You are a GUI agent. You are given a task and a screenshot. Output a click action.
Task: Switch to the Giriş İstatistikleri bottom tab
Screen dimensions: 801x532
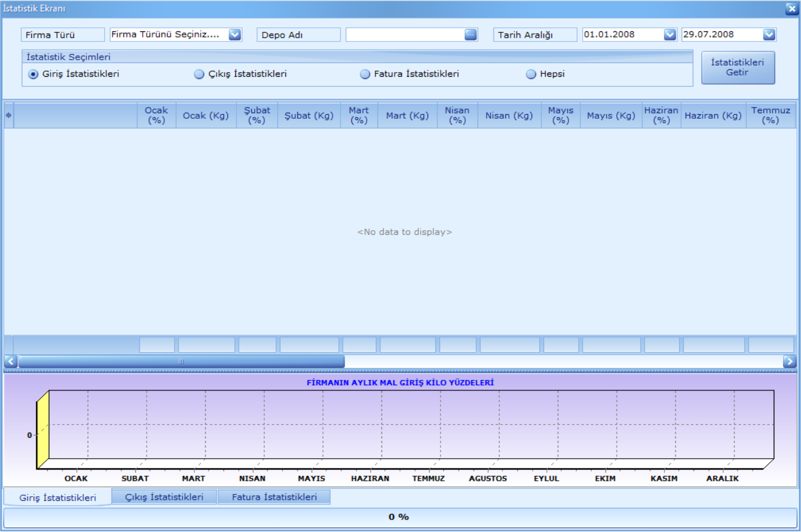(x=57, y=497)
